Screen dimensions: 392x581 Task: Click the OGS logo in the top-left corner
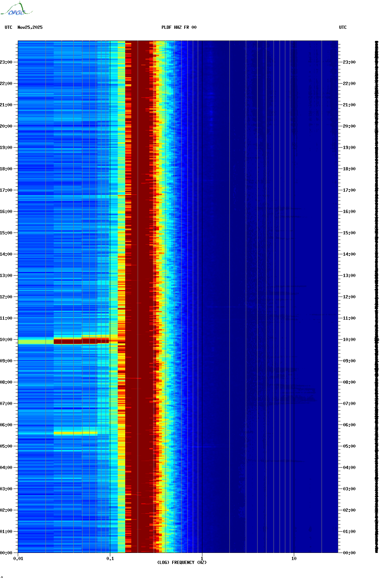[x=16, y=9]
